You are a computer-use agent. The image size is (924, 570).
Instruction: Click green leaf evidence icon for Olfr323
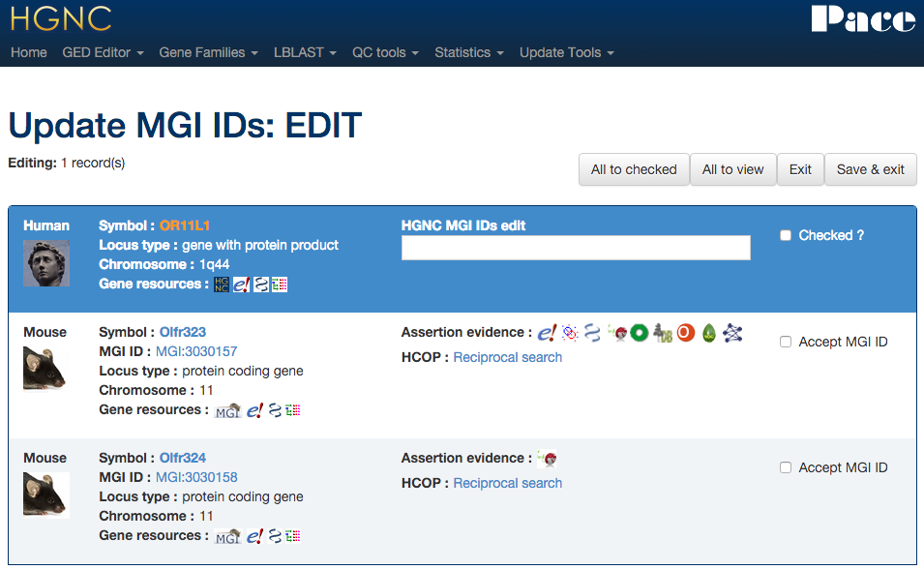(709, 333)
